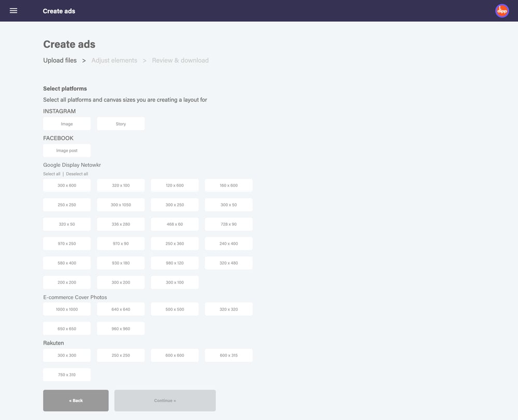Image resolution: width=518 pixels, height=420 pixels.
Task: Select the 970 x 250 billboard size
Action: pos(67,243)
